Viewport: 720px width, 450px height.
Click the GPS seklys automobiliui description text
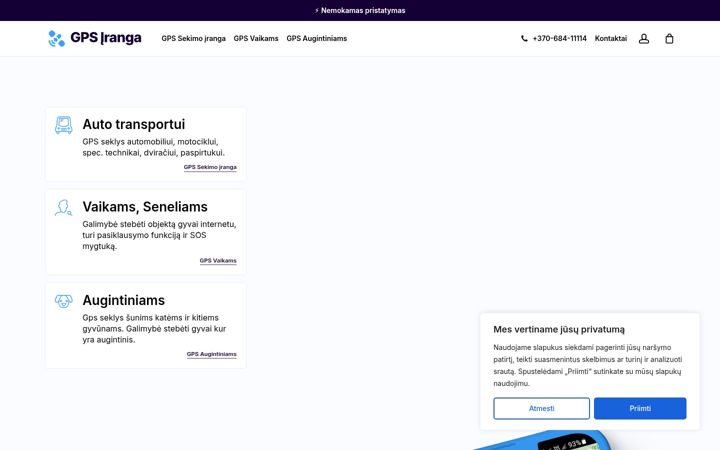point(154,147)
